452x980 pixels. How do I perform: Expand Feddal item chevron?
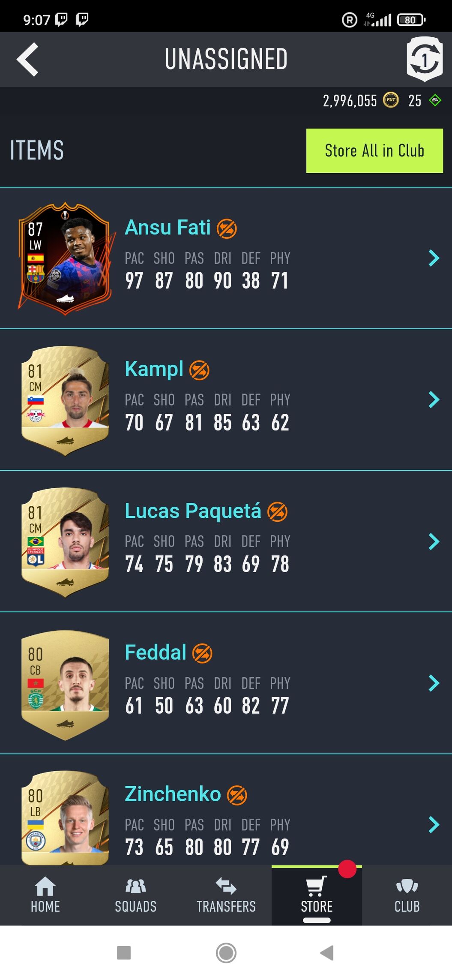click(434, 683)
